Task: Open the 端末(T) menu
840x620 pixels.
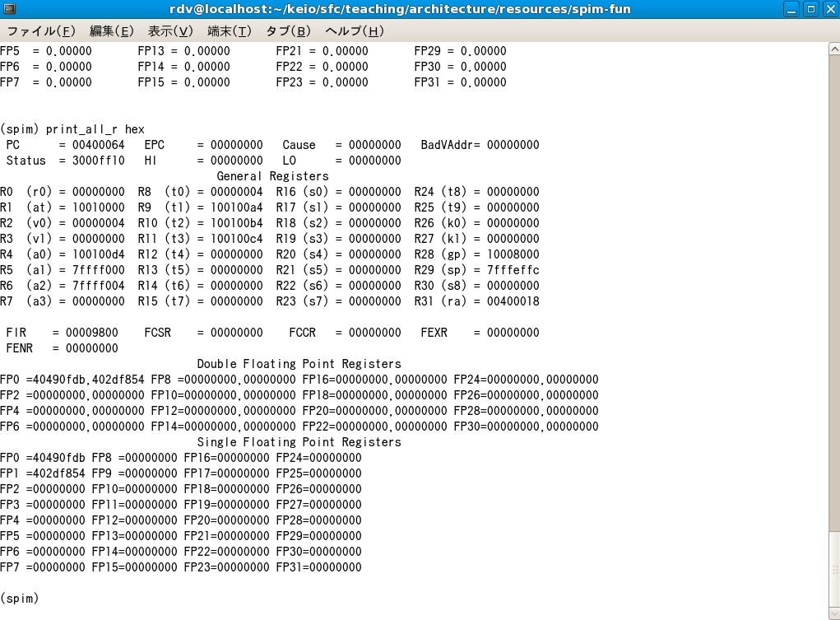Action: coord(230,31)
